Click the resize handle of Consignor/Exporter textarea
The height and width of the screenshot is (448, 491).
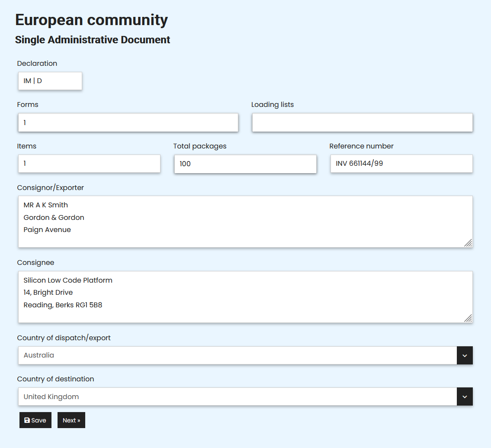[x=468, y=244]
